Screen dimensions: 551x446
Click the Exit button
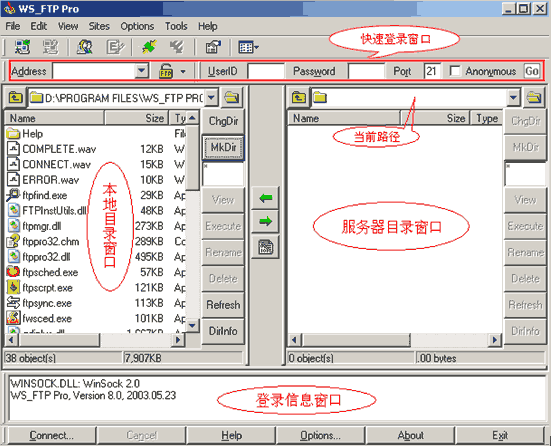(500, 435)
